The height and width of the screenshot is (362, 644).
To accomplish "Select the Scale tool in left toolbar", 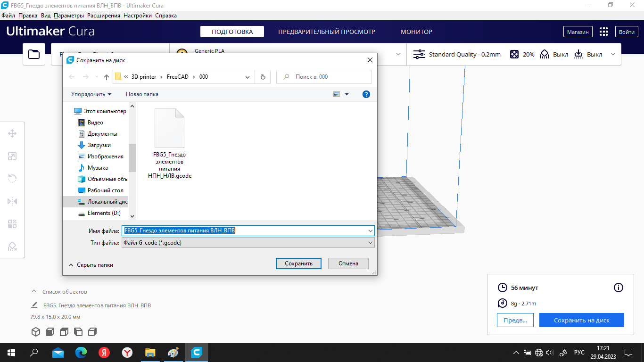I will (12, 156).
